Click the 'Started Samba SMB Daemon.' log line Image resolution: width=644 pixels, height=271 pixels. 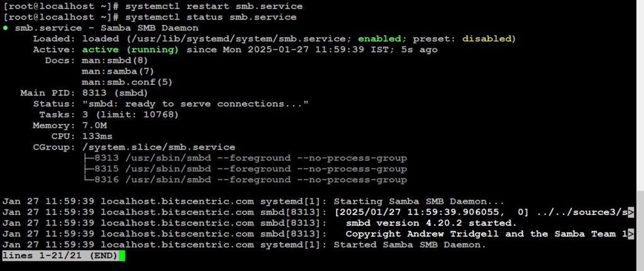(x=409, y=245)
